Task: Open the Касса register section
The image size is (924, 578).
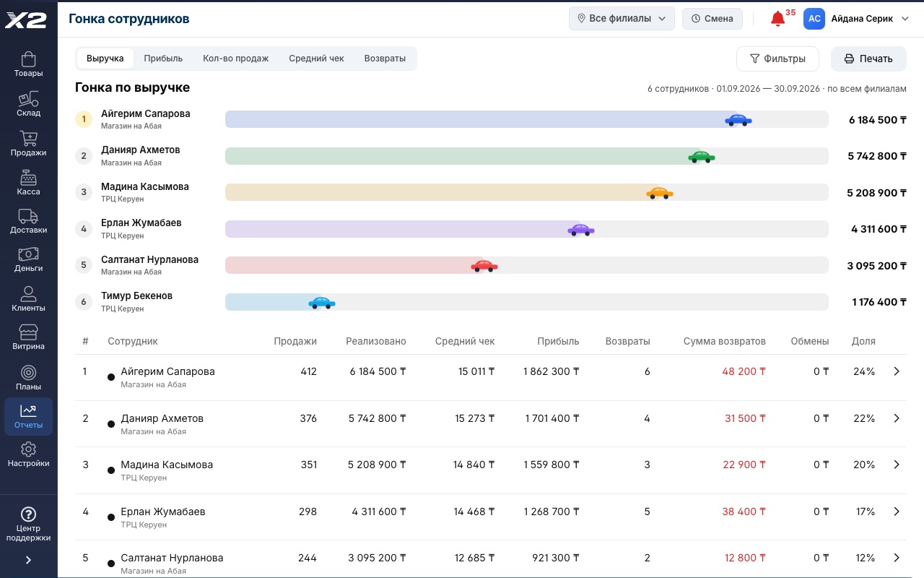Action: click(x=28, y=183)
